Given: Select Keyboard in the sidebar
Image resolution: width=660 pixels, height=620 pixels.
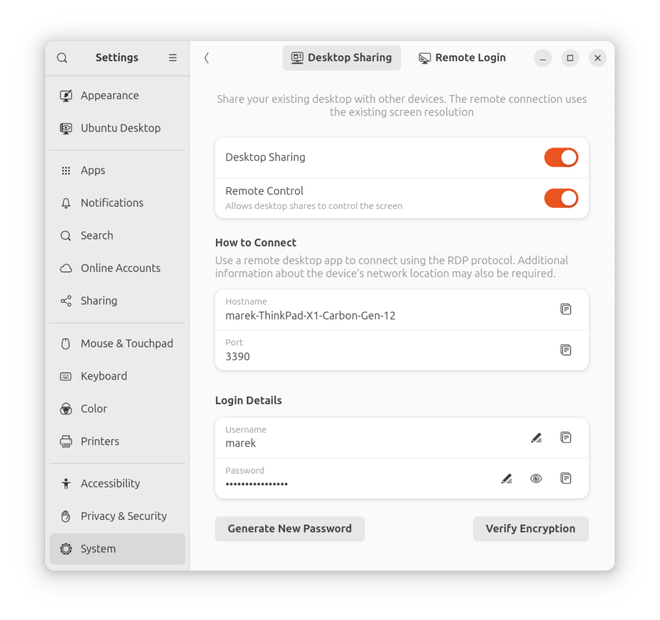Looking at the screenshot, I should (x=117, y=376).
